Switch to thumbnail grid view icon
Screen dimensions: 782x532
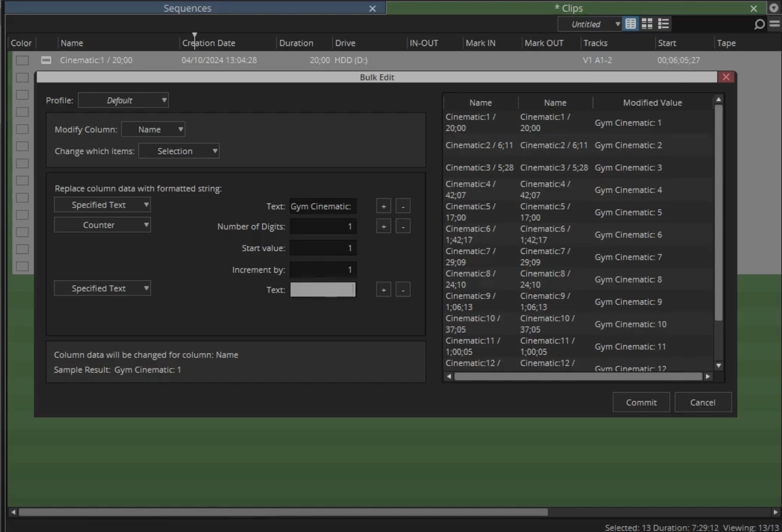coord(647,24)
